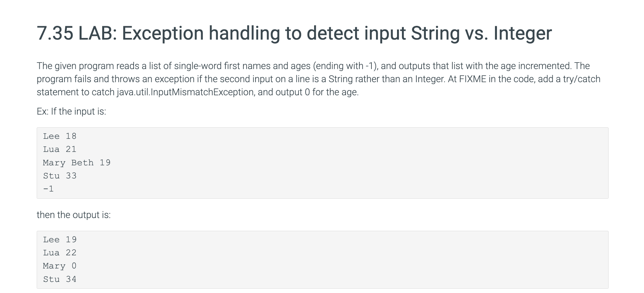Click 'Lee 18' in input box
Image resolution: width=644 pixels, height=293 pixels.
60,136
